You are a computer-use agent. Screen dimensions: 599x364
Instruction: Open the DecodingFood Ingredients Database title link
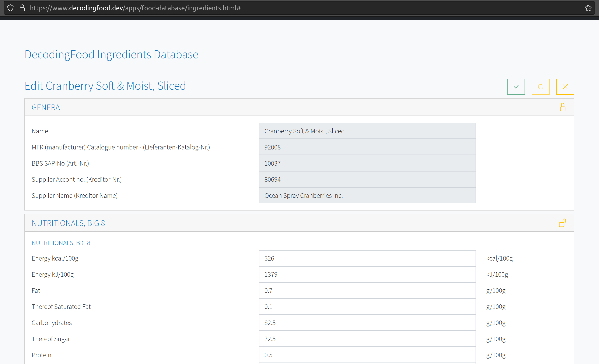(x=111, y=54)
